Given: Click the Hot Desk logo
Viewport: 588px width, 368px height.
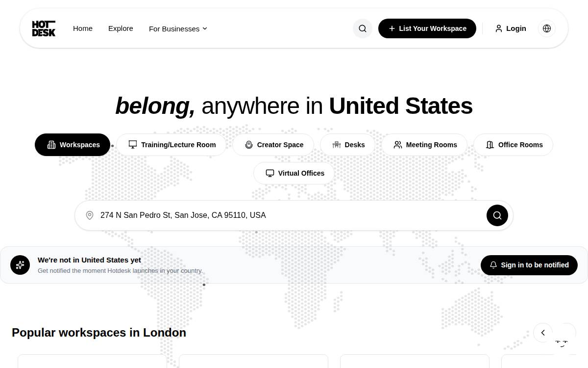Looking at the screenshot, I should coord(44,28).
